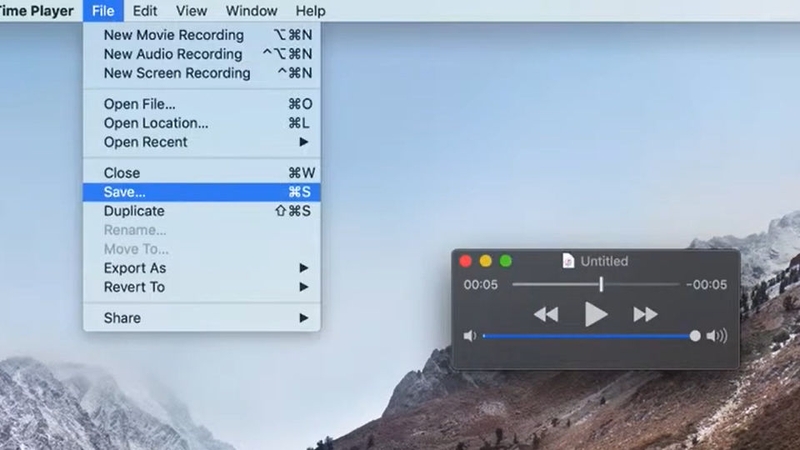Image resolution: width=800 pixels, height=450 pixels.
Task: Choose Close from the File menu
Action: (202, 173)
